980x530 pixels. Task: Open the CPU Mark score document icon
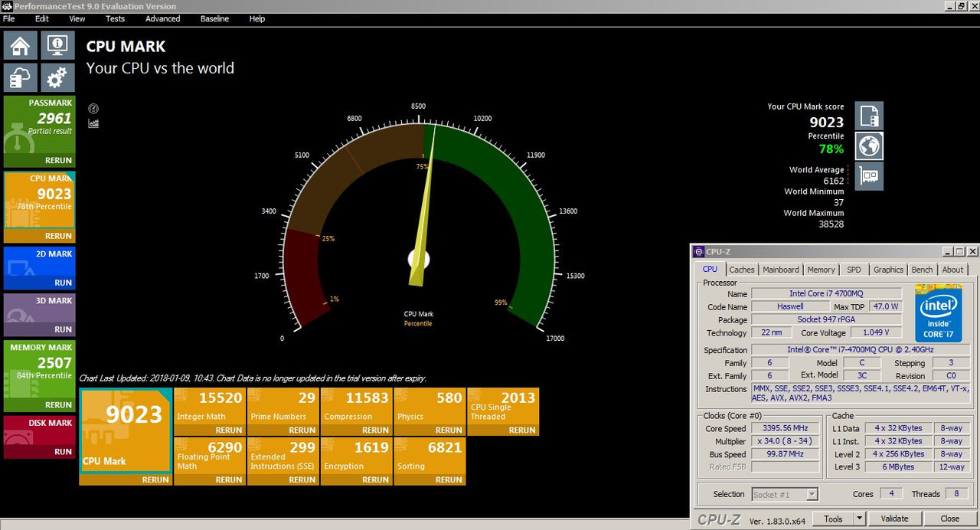tap(869, 116)
